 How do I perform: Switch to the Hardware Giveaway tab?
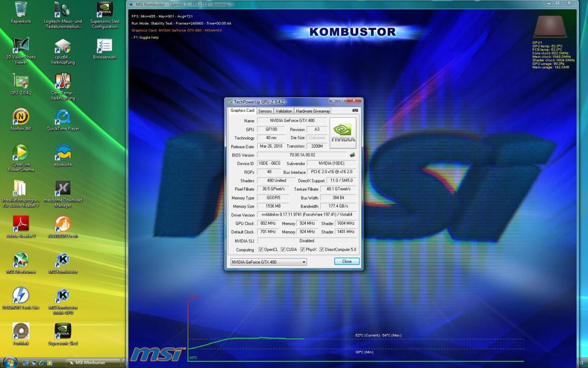coord(313,111)
